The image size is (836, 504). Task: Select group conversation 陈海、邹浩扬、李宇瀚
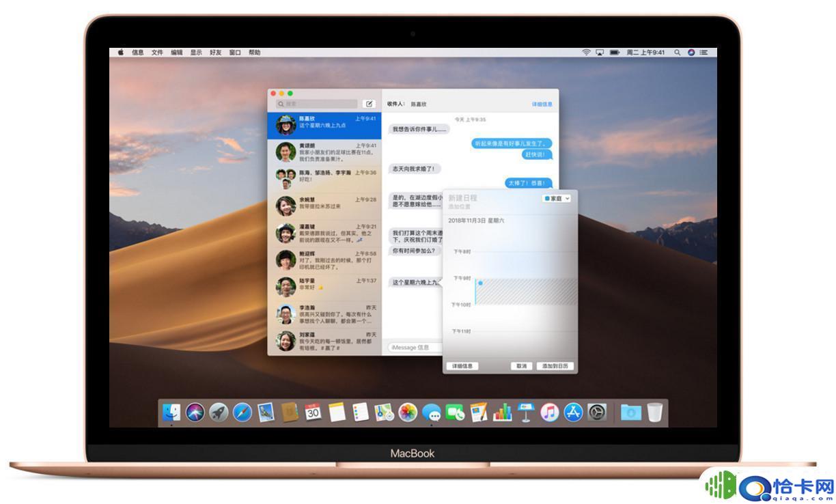point(324,179)
